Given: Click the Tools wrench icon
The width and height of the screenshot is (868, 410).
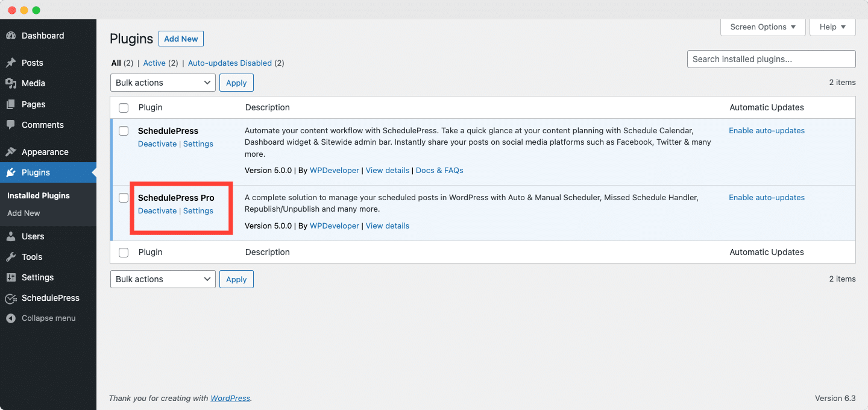Looking at the screenshot, I should pos(11,257).
